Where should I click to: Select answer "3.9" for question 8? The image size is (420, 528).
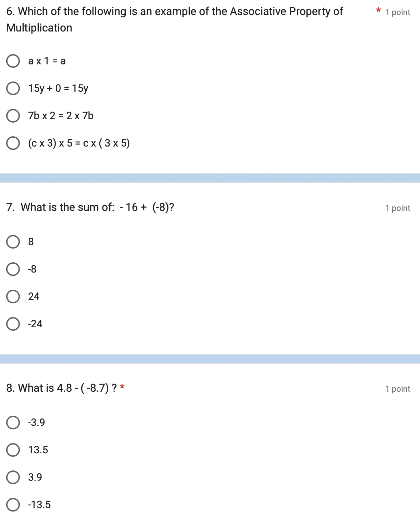13,477
